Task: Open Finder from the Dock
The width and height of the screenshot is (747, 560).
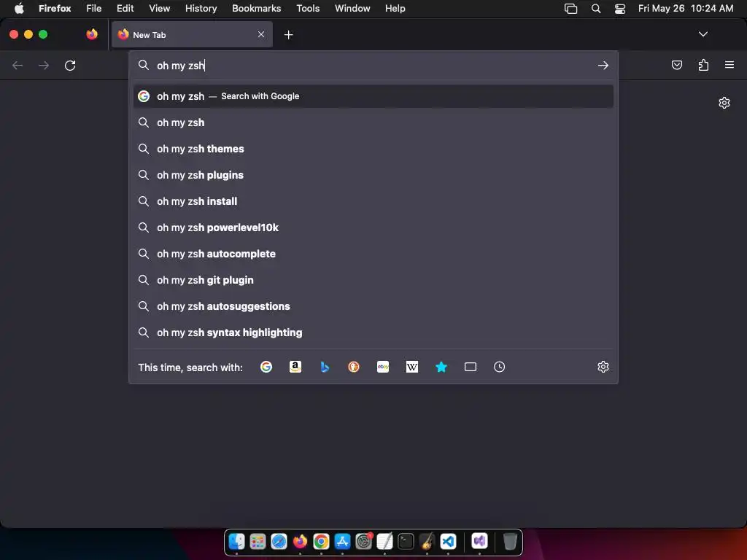Action: click(x=237, y=542)
